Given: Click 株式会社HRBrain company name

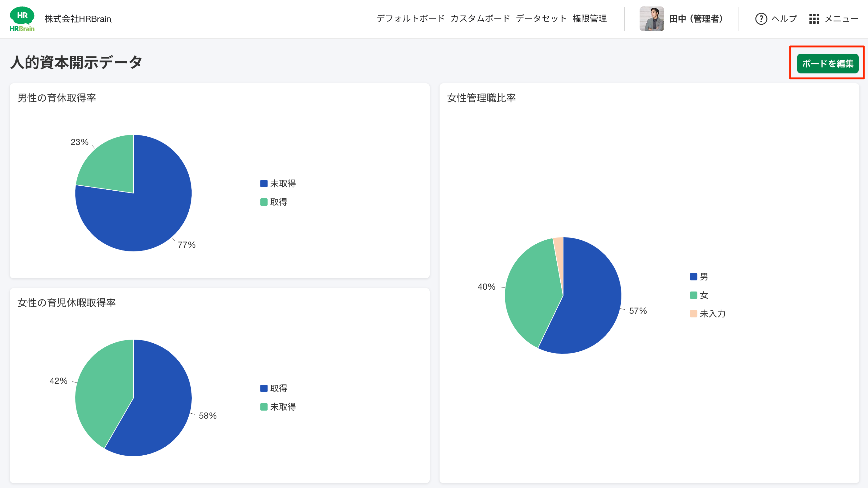Looking at the screenshot, I should point(78,19).
